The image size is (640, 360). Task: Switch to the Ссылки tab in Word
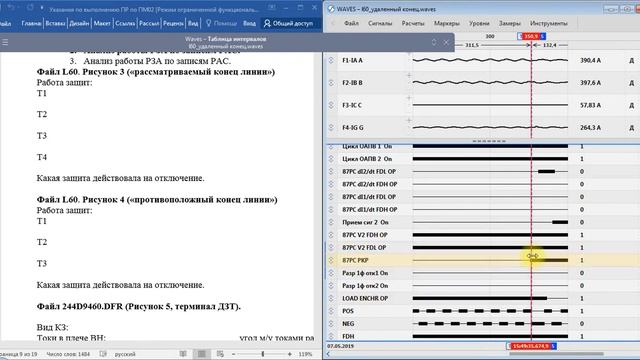tap(125, 24)
